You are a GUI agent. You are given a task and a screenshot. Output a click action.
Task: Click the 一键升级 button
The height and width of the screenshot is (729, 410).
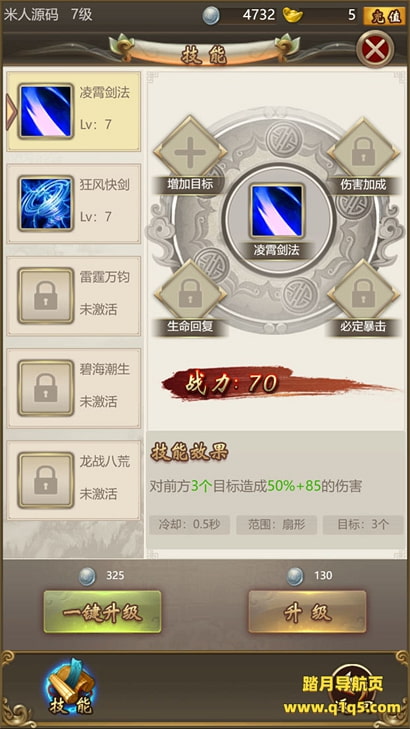102,612
